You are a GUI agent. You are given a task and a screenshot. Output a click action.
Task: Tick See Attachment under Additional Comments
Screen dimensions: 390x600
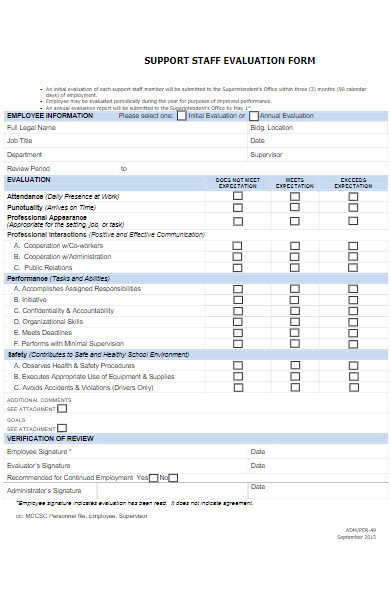62,409
